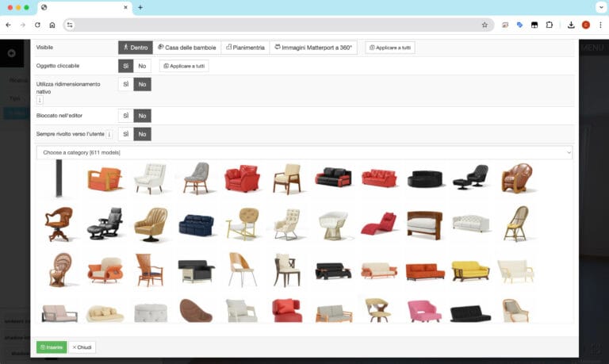This screenshot has width=609, height=364.
Task: Click Applicare a tutti in the Visibile row
Action: [x=390, y=48]
